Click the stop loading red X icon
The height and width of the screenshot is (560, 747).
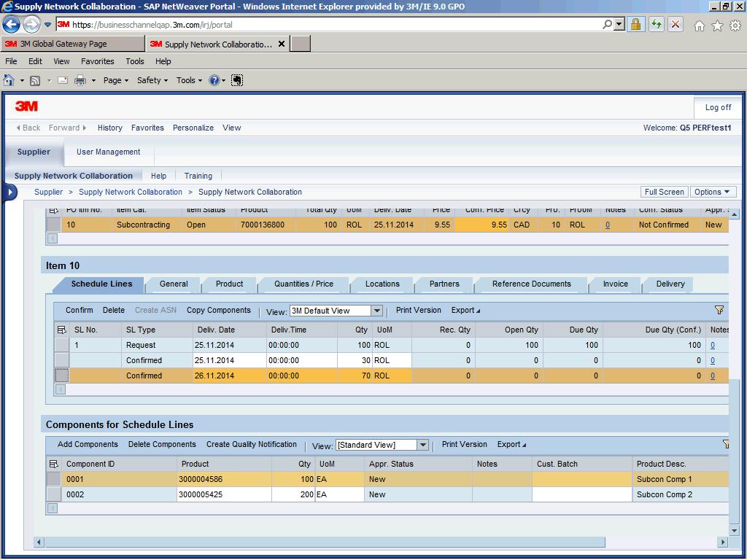coord(676,24)
